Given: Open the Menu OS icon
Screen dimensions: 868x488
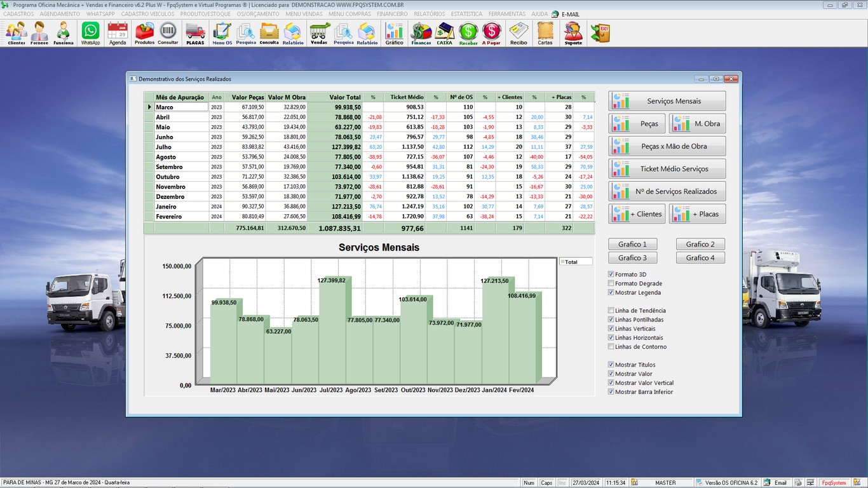Looking at the screenshot, I should click(222, 33).
